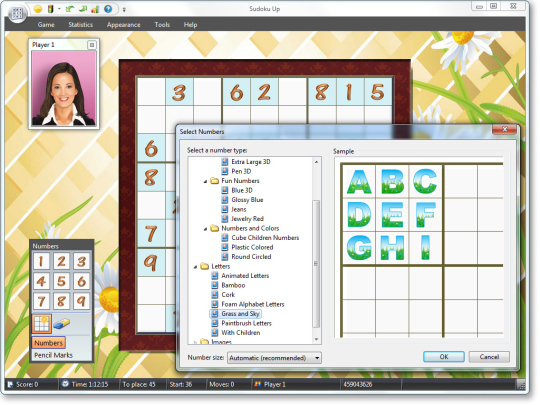Select Jewelry Red number type
The width and height of the screenshot is (540, 405).
pos(247,219)
